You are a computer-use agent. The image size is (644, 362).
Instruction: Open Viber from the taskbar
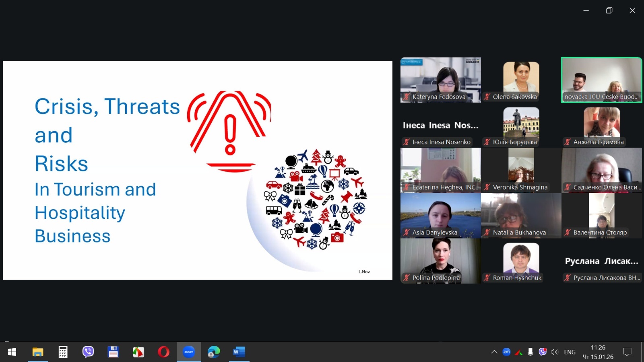(x=88, y=352)
